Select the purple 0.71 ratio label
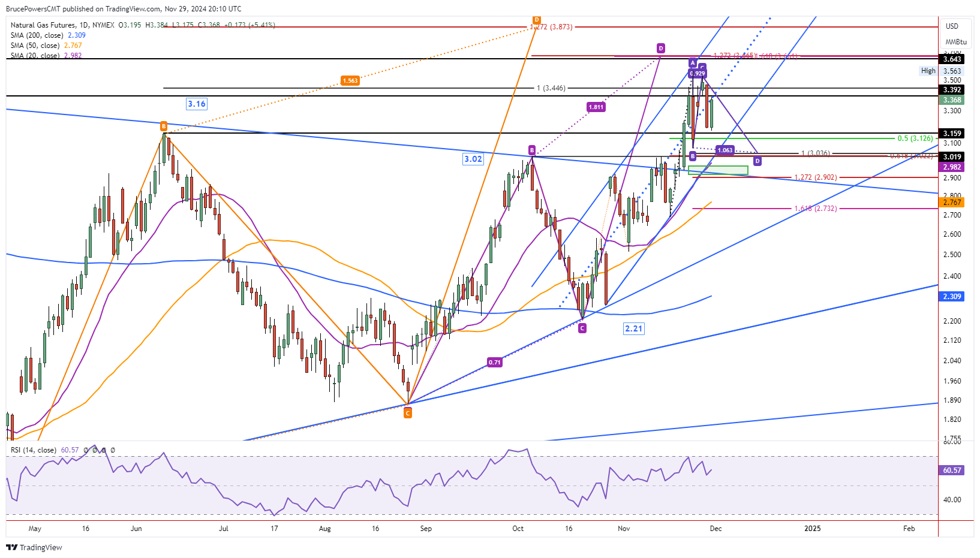Image resolution: width=980 pixels, height=558 pixels. coord(494,363)
